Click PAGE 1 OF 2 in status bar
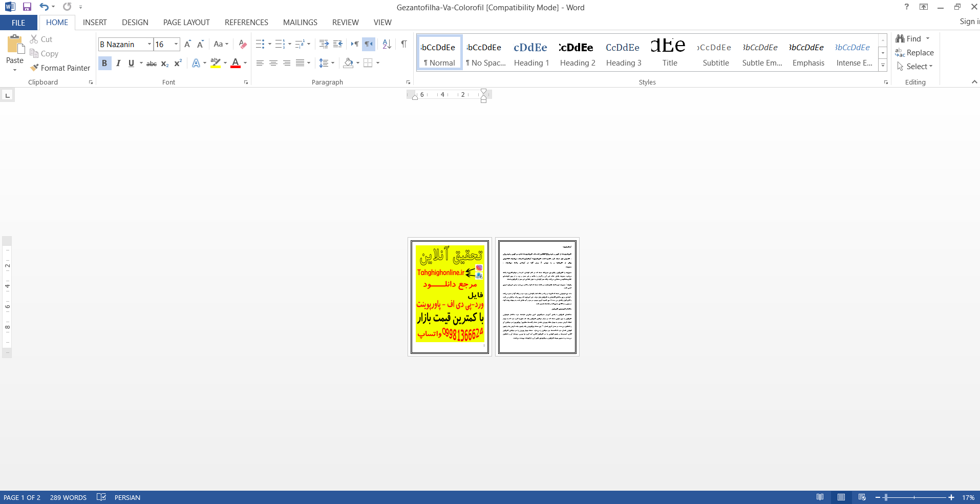Image resolution: width=980 pixels, height=504 pixels. tap(22, 497)
